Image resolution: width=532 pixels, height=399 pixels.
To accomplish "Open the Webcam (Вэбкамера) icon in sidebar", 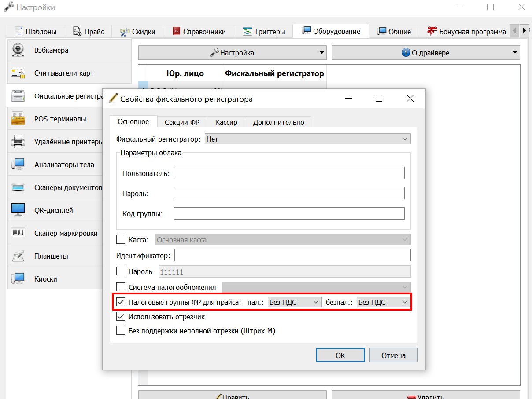I will [18, 50].
